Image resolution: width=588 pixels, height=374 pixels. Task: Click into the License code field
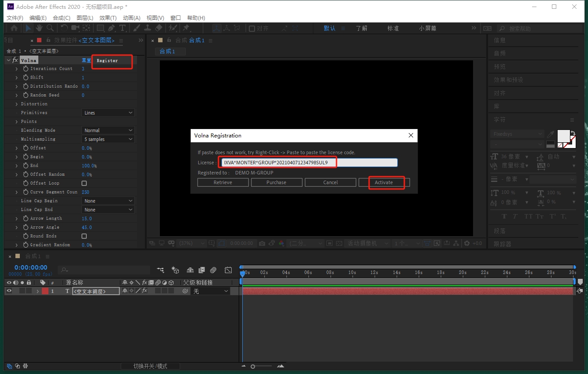tap(308, 163)
